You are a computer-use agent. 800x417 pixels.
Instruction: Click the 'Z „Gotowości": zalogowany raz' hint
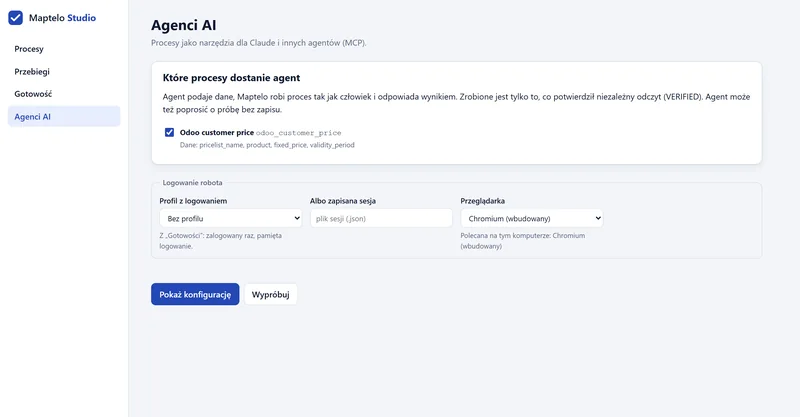pos(220,241)
